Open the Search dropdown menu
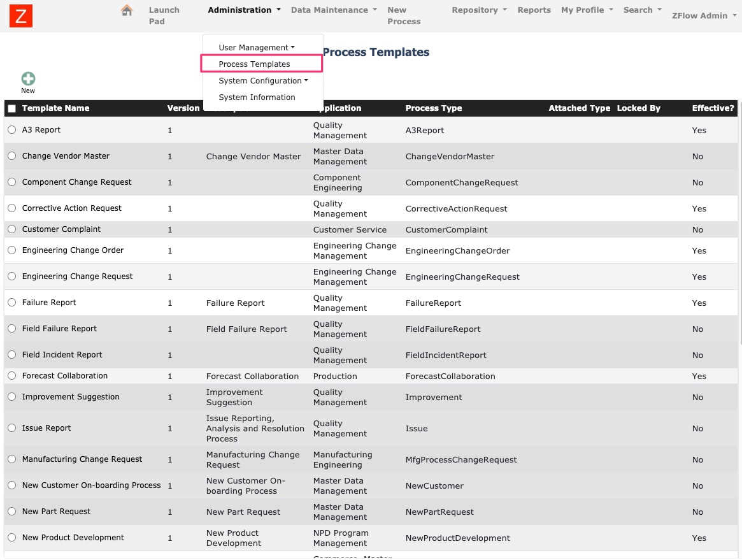The width and height of the screenshot is (742, 560). click(642, 10)
